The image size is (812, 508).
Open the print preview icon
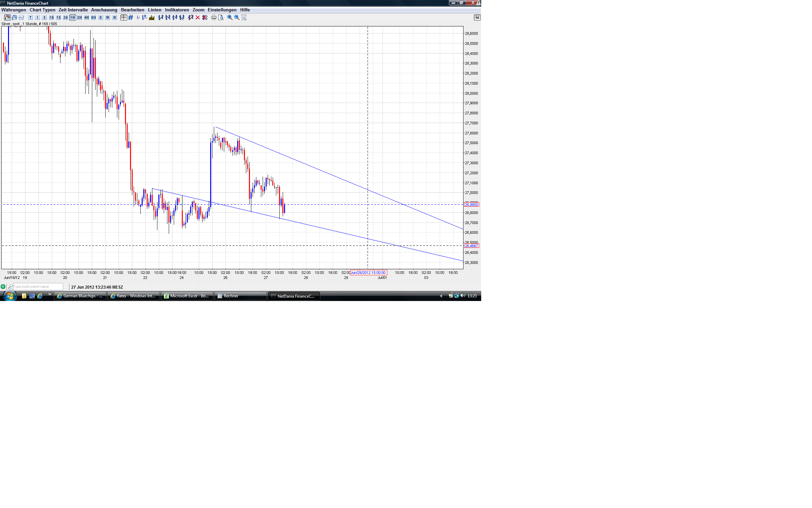[x=221, y=17]
